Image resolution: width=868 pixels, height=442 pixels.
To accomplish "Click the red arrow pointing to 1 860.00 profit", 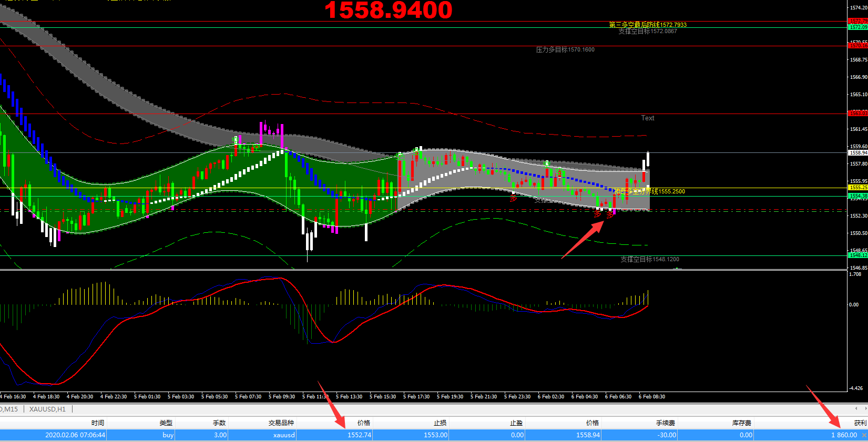I will tap(824, 406).
